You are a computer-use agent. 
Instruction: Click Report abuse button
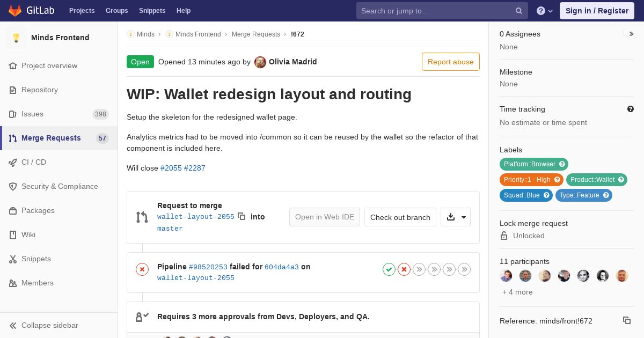[451, 62]
